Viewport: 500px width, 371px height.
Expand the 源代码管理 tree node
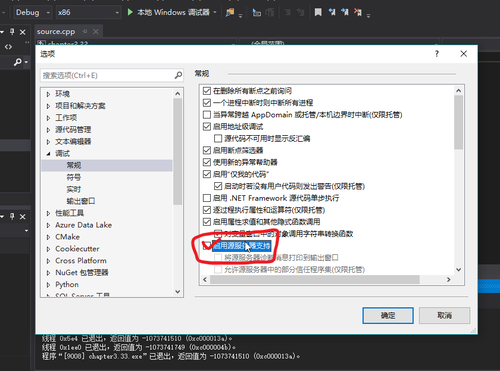click(x=48, y=130)
